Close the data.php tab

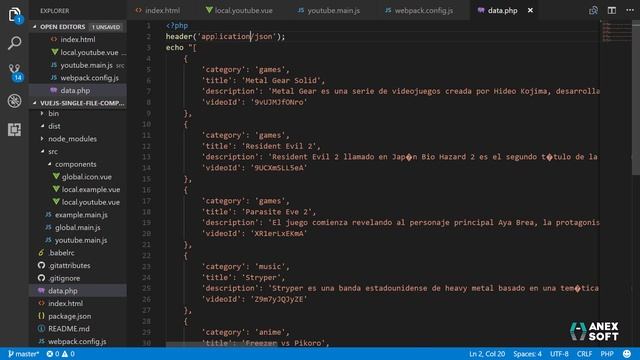click(530, 10)
